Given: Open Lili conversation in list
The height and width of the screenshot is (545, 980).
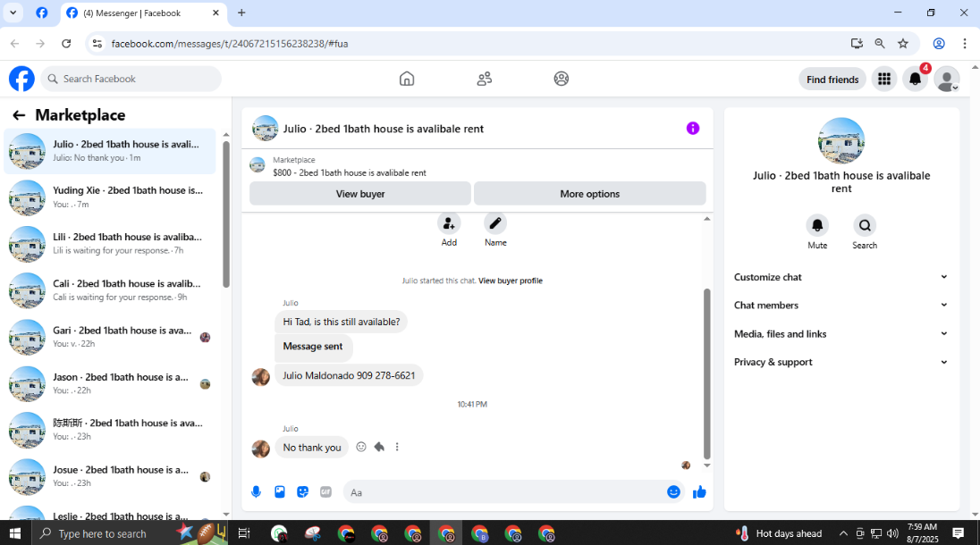Looking at the screenshot, I should click(110, 244).
